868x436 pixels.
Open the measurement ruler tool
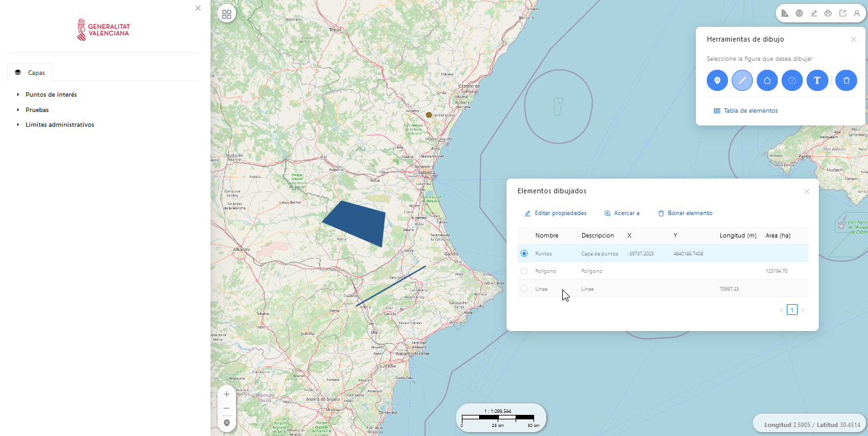785,13
